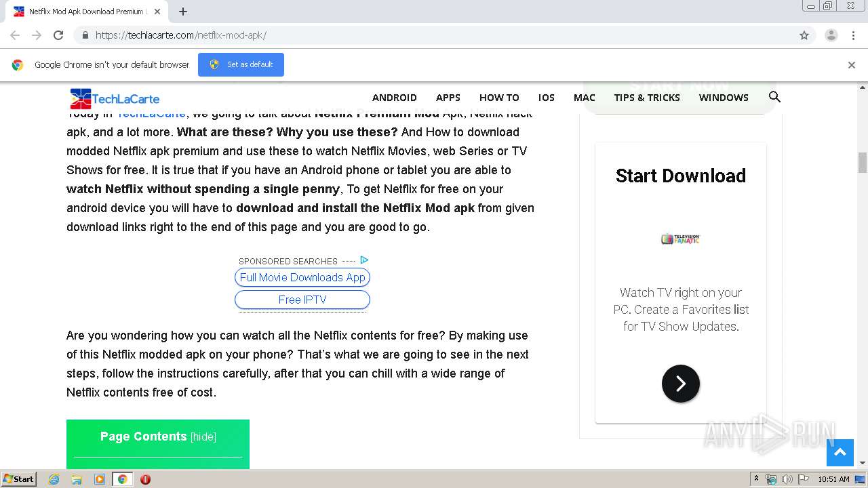Click the browser back arrow
The width and height of the screenshot is (868, 488).
pos(15,35)
